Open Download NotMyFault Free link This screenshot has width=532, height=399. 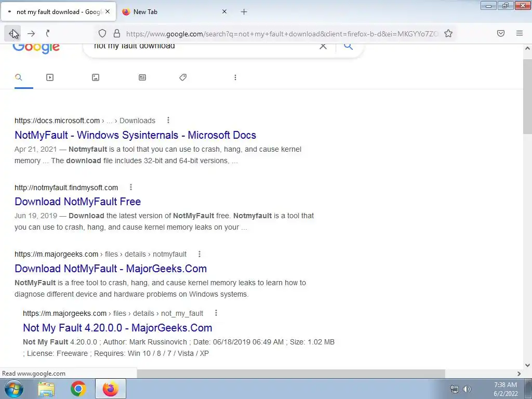tap(78, 202)
